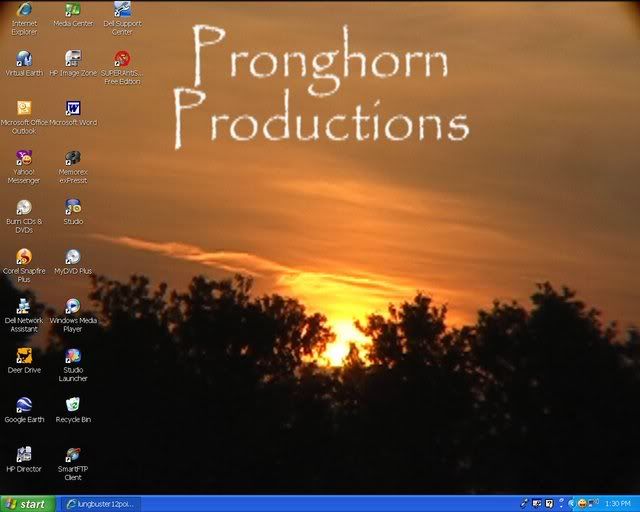Select the SUPERAntiSpyware Free Edition icon
This screenshot has width=640, height=512.
click(122, 68)
